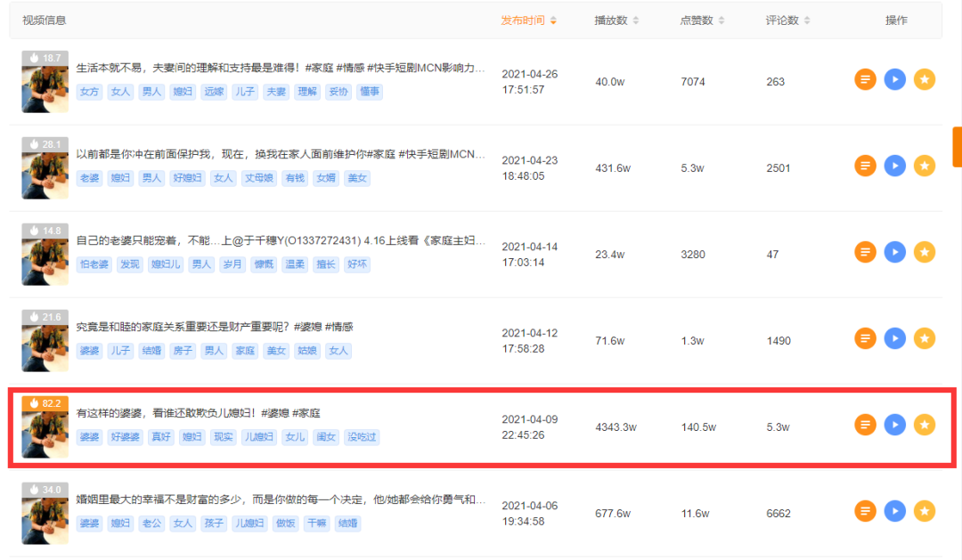Play the highlighted video with 4343.3w plays
The height and width of the screenshot is (560, 962).
pos(894,425)
